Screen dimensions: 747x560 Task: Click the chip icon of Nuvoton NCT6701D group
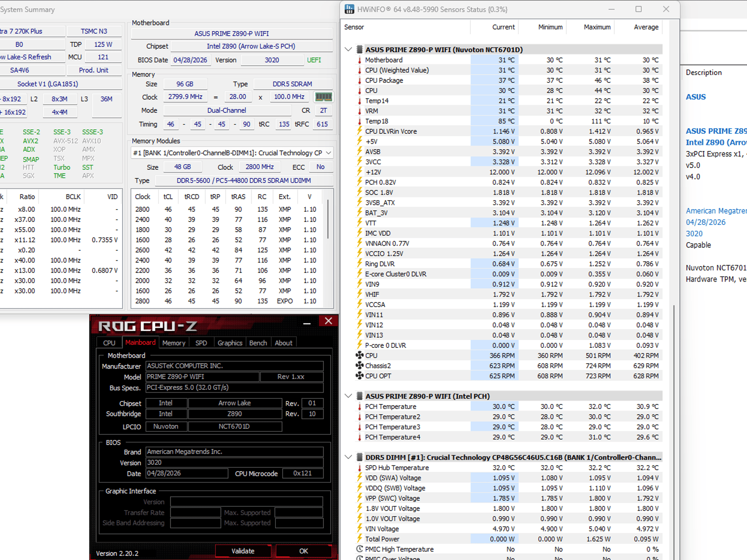[360, 49]
